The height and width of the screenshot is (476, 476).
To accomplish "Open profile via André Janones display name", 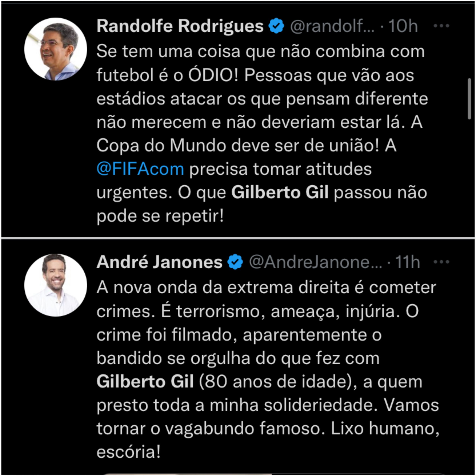I will tap(159, 262).
